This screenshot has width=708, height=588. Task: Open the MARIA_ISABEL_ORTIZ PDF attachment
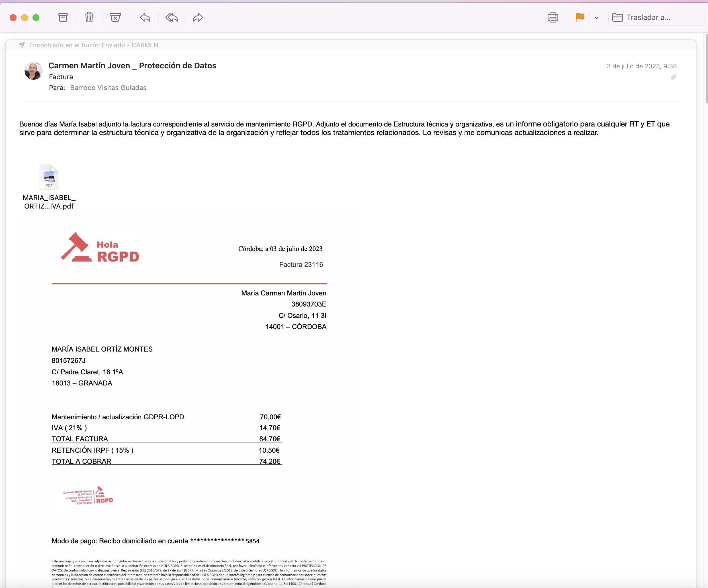click(49, 177)
